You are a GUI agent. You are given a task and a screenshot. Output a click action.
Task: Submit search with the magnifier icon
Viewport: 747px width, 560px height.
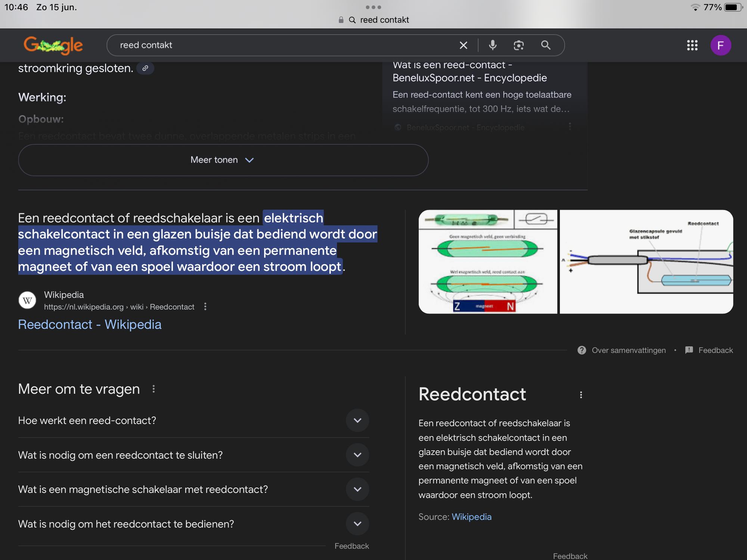click(x=546, y=45)
